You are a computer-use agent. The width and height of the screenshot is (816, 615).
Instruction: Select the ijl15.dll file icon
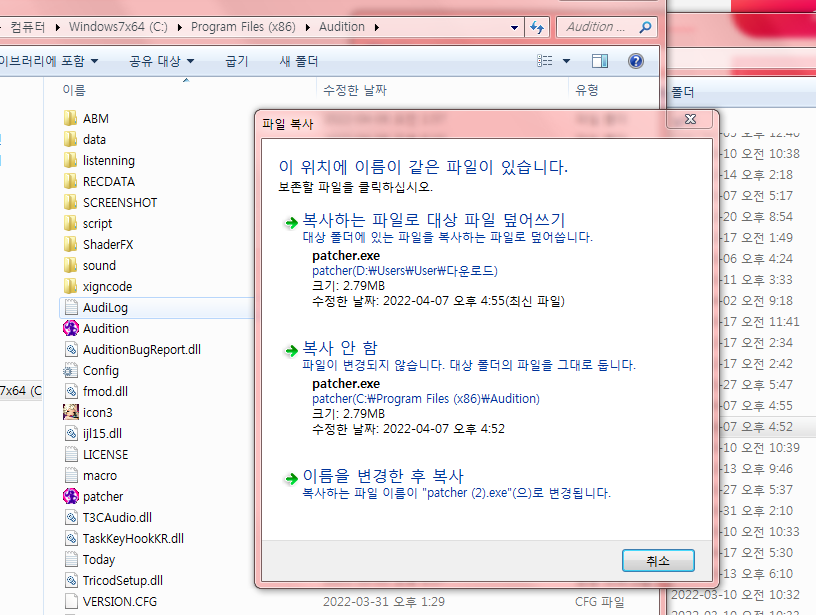click(71, 433)
